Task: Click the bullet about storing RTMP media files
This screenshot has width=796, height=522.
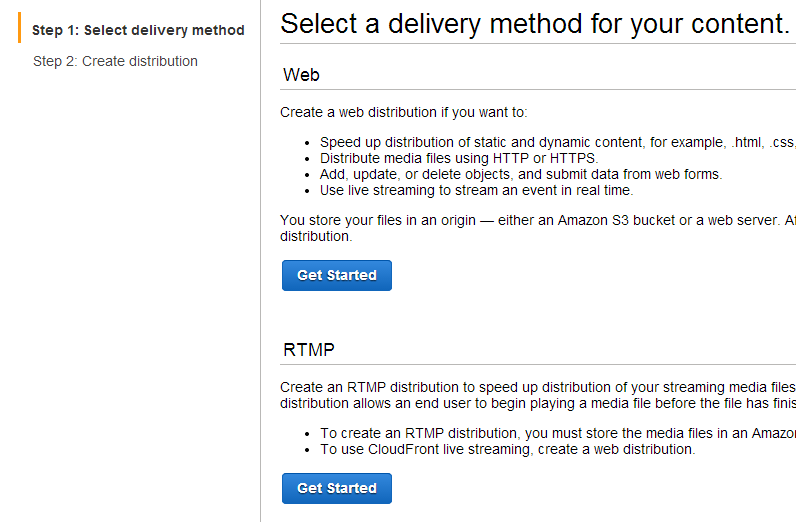Action: [x=557, y=433]
